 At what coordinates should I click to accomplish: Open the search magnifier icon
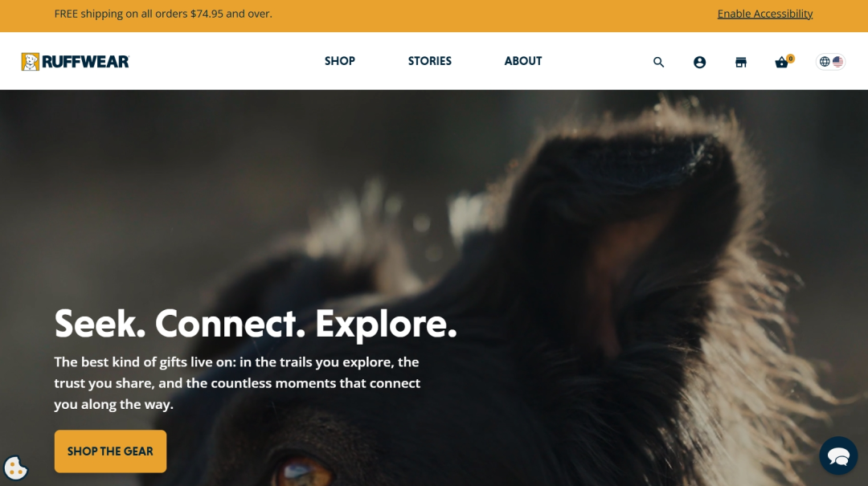[658, 62]
